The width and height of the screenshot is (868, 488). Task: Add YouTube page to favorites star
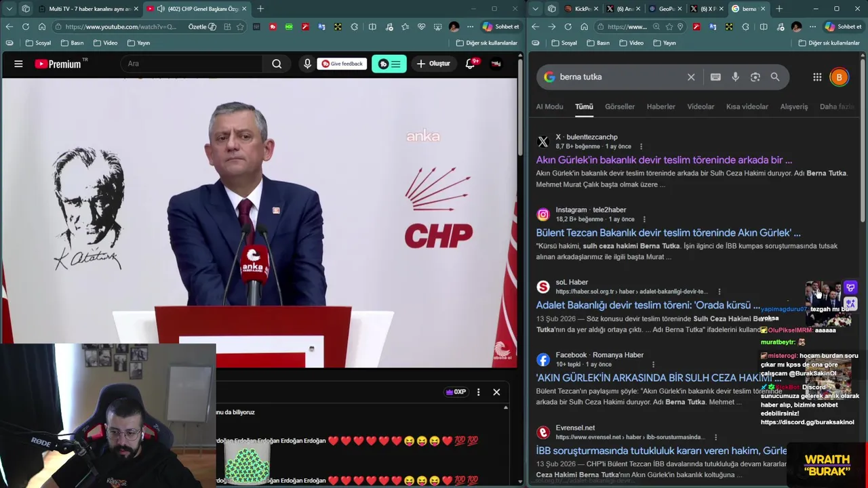(x=240, y=27)
